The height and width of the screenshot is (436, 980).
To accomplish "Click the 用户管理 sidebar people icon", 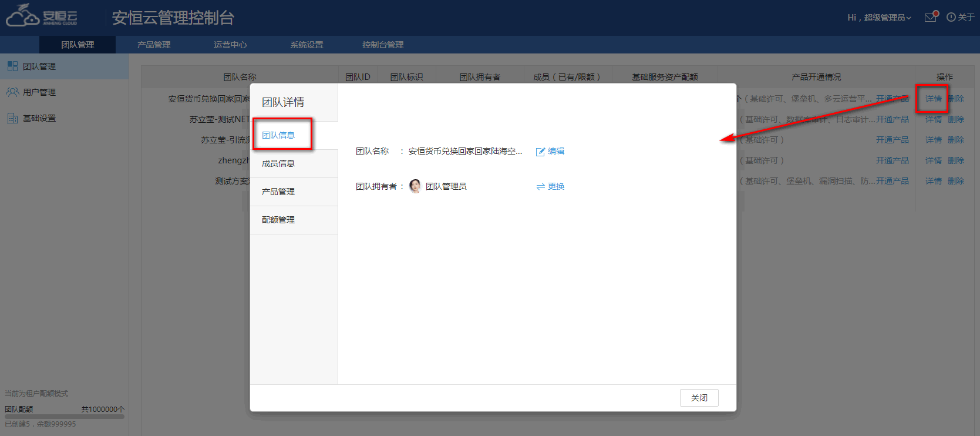I will point(12,92).
